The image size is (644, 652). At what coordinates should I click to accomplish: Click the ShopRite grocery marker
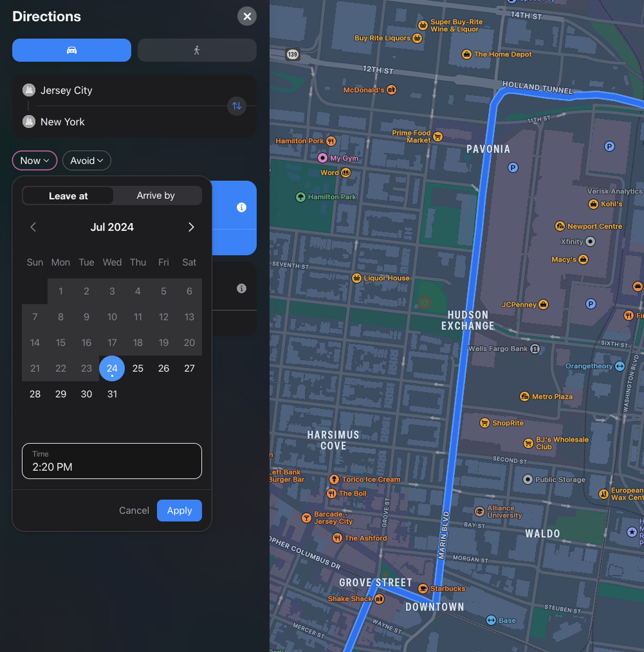click(484, 423)
